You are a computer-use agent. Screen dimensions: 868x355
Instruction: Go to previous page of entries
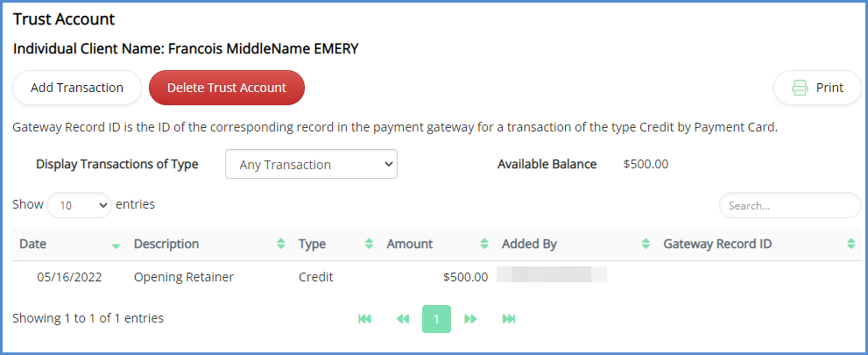[x=402, y=319]
